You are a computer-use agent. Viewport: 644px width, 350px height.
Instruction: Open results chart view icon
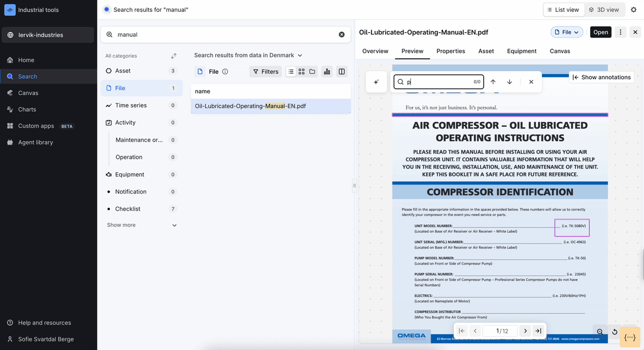pos(327,71)
